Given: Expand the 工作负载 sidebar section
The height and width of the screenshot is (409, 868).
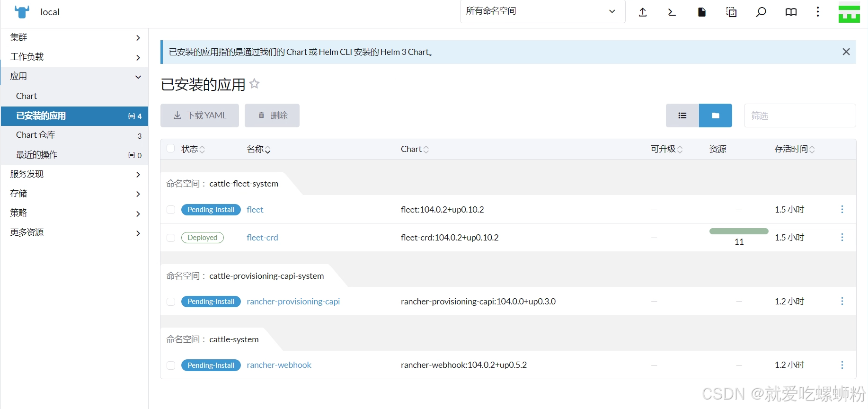Looking at the screenshot, I should point(74,57).
